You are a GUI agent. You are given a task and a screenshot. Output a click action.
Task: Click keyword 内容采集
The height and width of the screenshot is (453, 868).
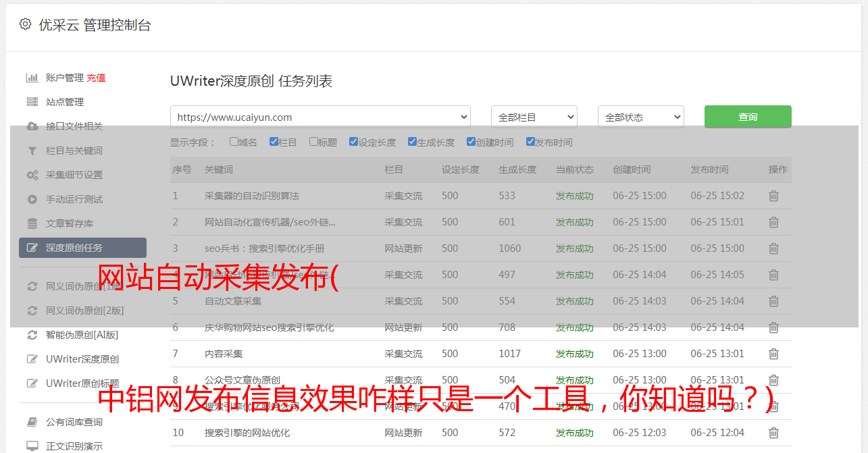(224, 354)
